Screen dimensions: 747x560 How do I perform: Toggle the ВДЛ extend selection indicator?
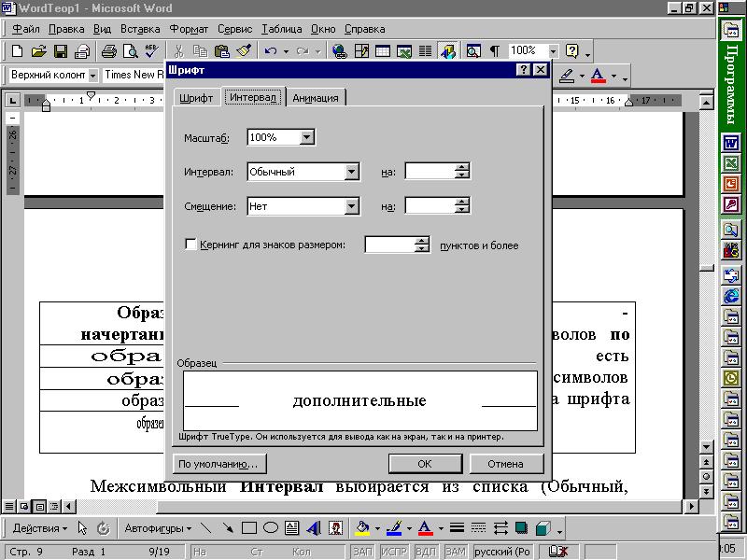425,552
